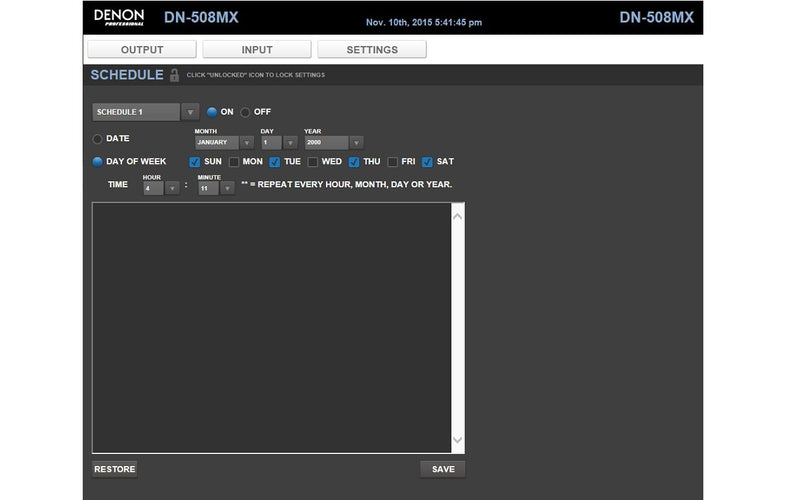The width and height of the screenshot is (800, 500).
Task: Check the FRI checkbox
Action: 393,161
